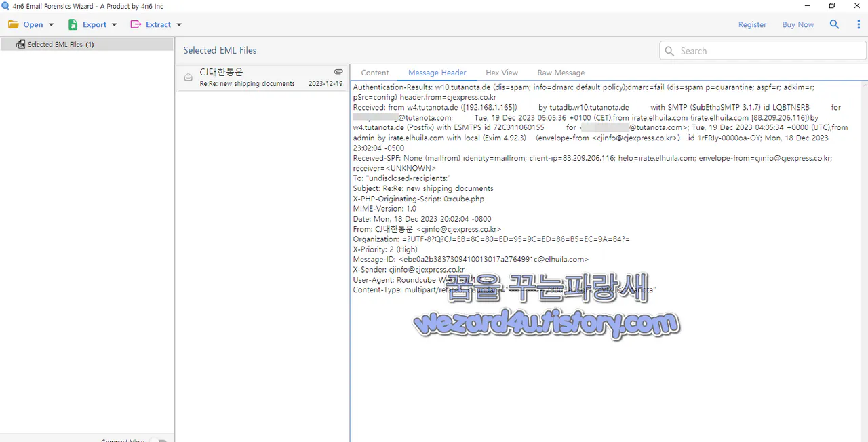Click the Received-SPF header line
This screenshot has width=868, height=442.
point(592,163)
